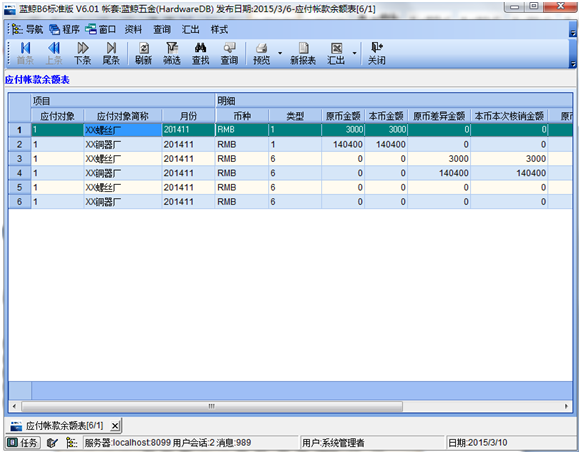Open the 程序 menu
This screenshot has width=581, height=454.
(x=64, y=29)
